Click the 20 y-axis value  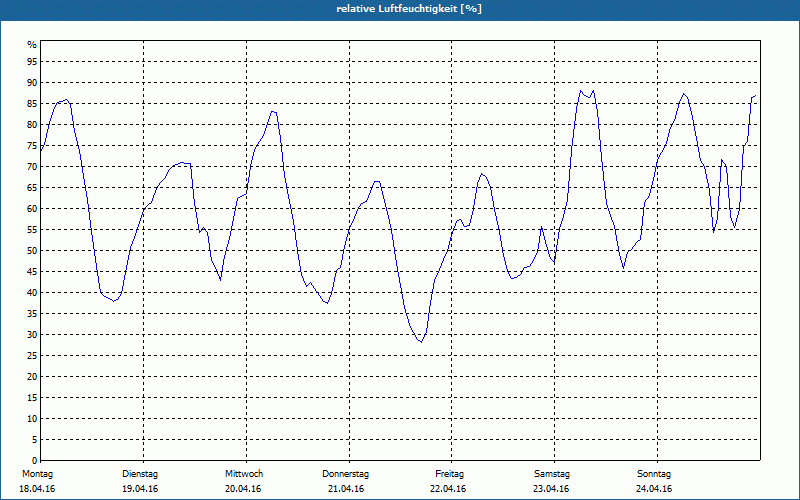pos(32,377)
